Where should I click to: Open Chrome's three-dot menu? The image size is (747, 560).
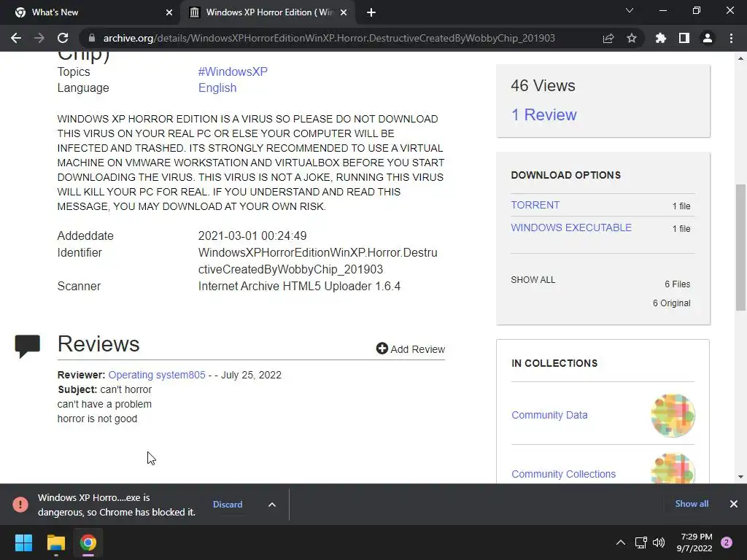point(731,38)
